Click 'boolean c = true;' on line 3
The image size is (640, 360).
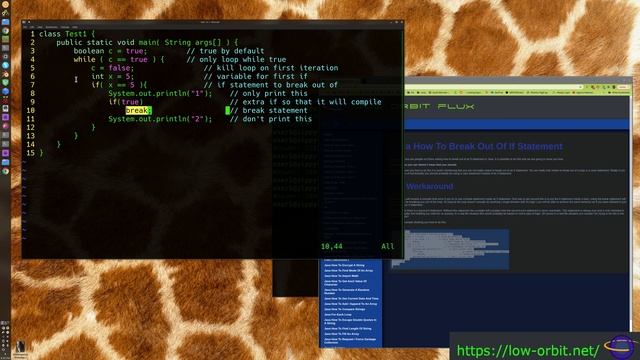point(110,51)
